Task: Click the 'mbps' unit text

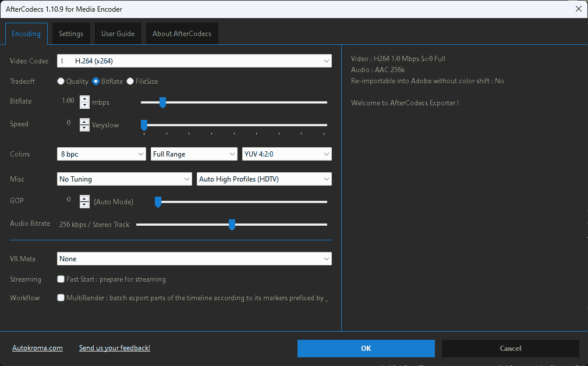Action: [x=101, y=102]
